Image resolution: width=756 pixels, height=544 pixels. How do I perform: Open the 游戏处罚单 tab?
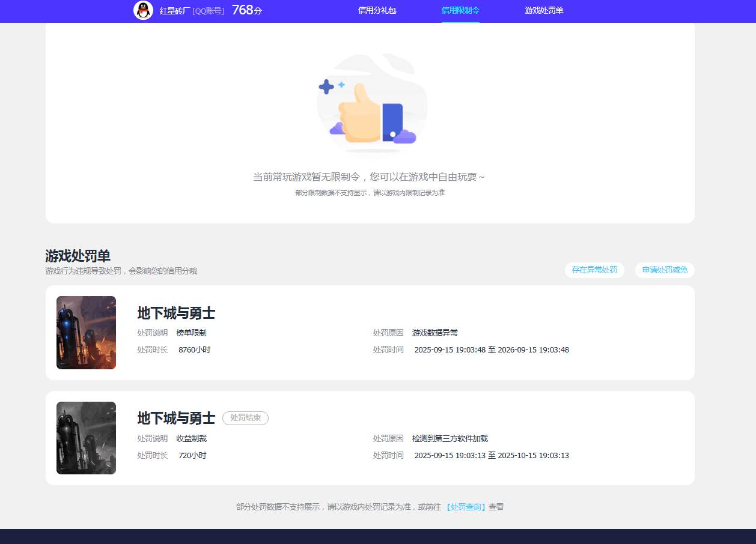pyautogui.click(x=543, y=10)
